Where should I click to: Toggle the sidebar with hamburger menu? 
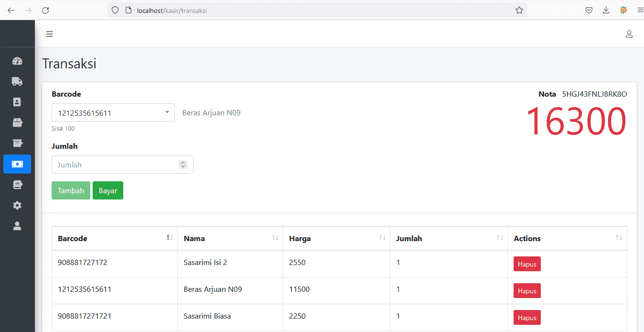pyautogui.click(x=49, y=33)
